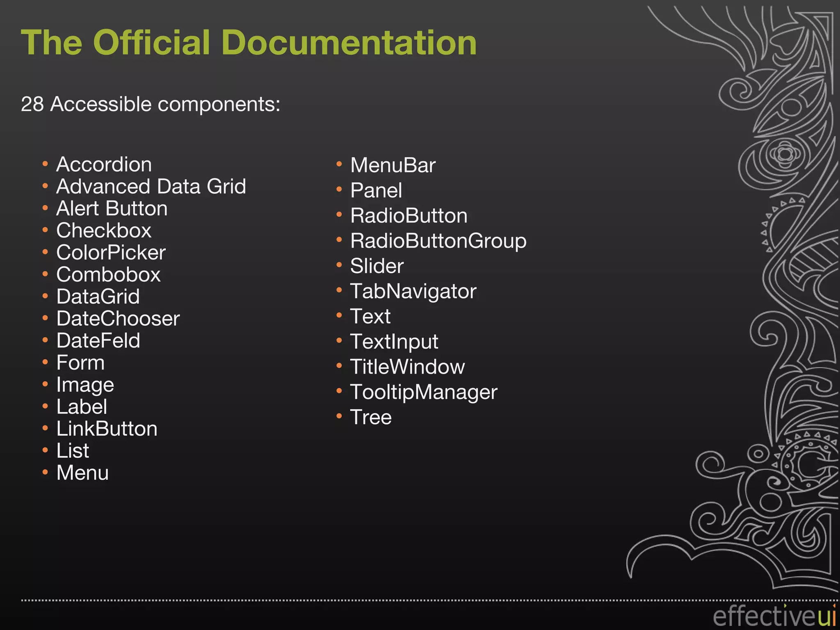Click the 'Menu' entry in left column
The height and width of the screenshot is (630, 840).
82,473
